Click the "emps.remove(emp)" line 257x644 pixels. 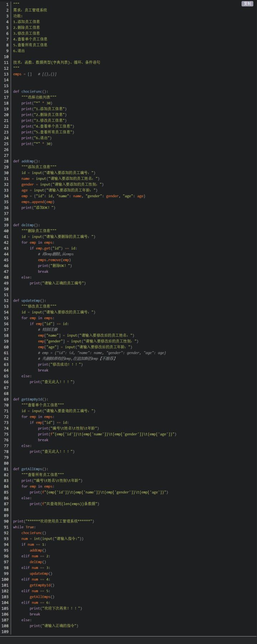(x=55, y=260)
